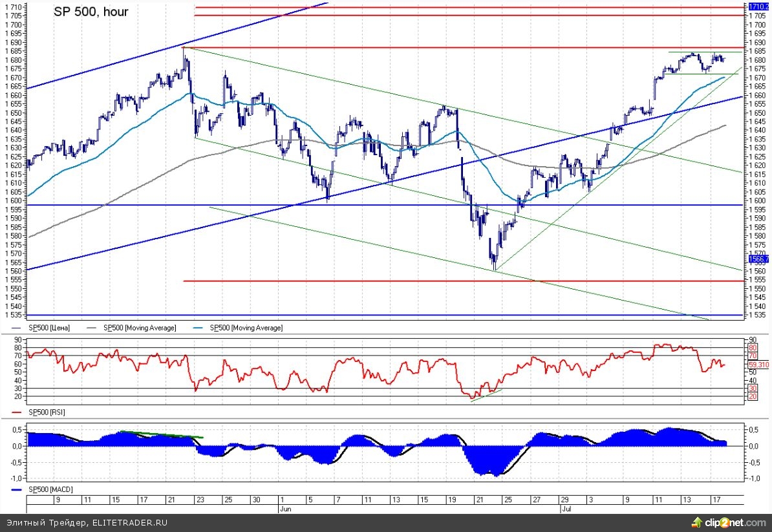Click the red RSI level 20 label
The height and width of the screenshot is (532, 772).
coord(753,396)
